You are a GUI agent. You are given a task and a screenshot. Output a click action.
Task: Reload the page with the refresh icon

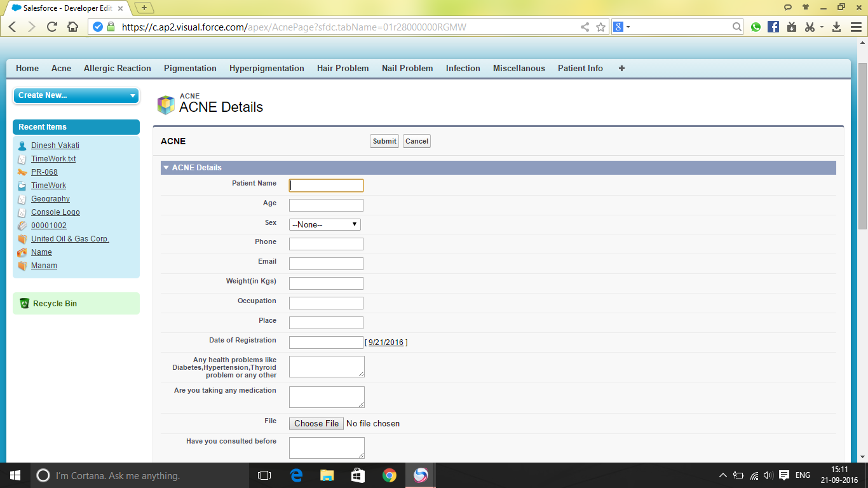(53, 27)
